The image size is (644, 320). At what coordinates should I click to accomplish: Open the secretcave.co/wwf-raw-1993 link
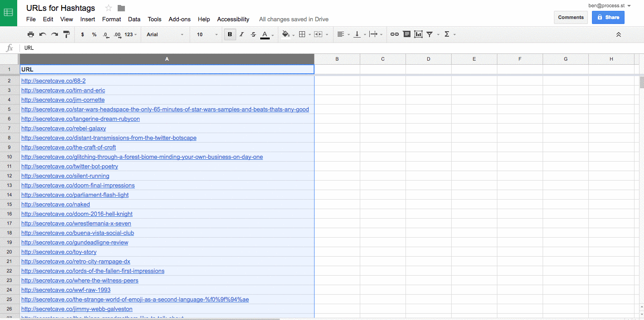(x=66, y=290)
